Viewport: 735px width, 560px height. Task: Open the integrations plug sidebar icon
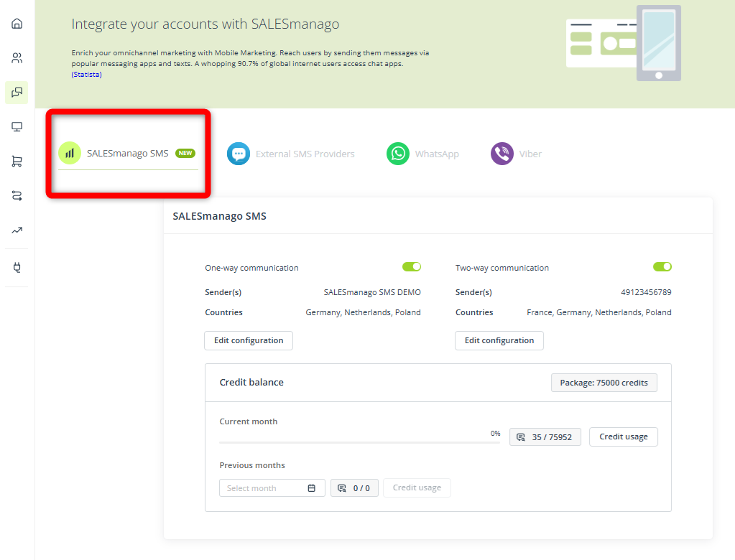pyautogui.click(x=17, y=268)
